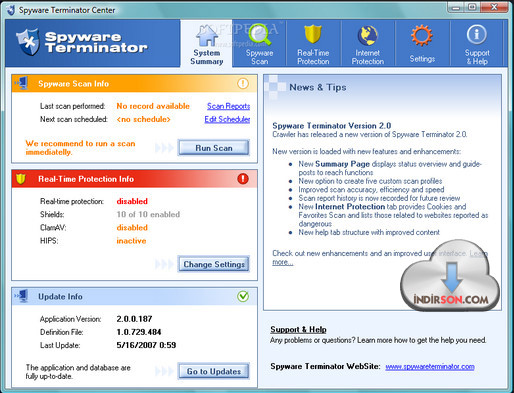Open the www.spywareterminator.com link
Screen dimensions: 514x393
coord(430,367)
